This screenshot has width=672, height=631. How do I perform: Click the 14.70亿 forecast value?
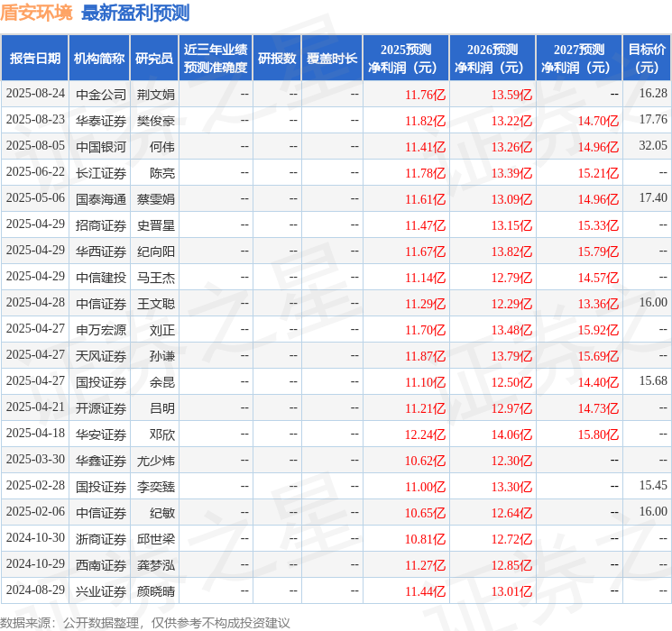tap(598, 121)
